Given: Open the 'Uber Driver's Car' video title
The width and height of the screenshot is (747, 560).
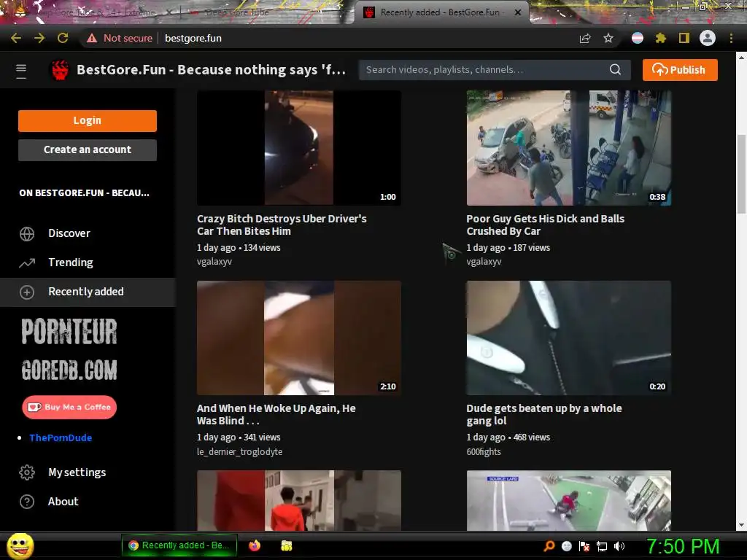Looking at the screenshot, I should [x=282, y=225].
